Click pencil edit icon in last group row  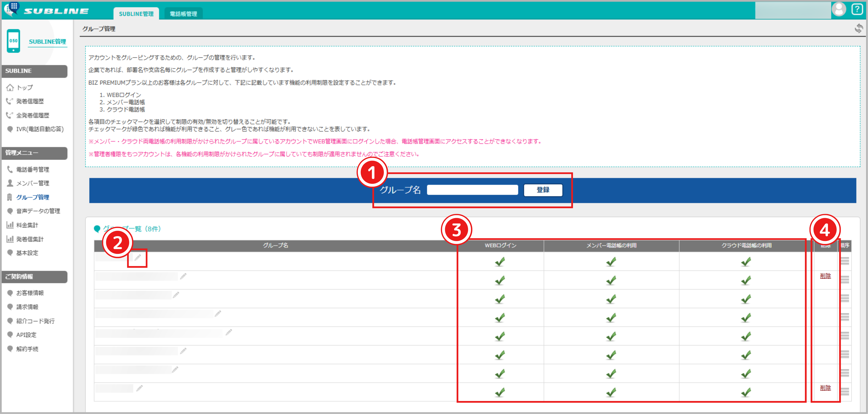140,388
